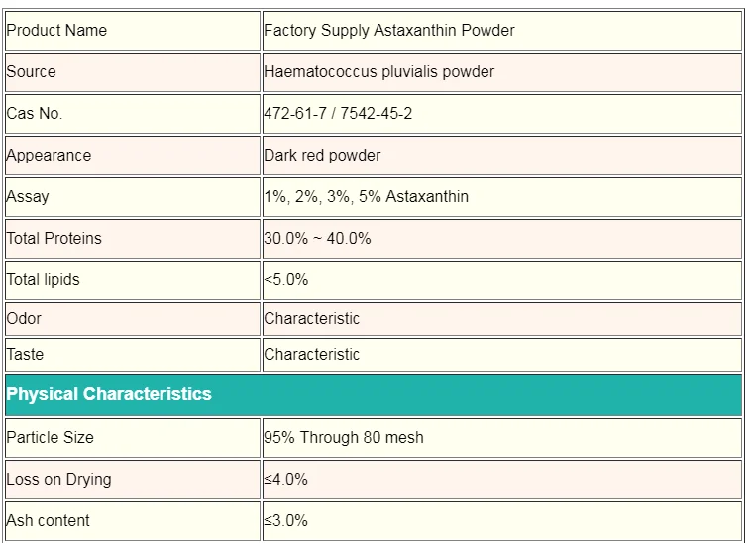756x543 pixels.
Task: Click the 'Assay' row label
Action: pyautogui.click(x=28, y=196)
